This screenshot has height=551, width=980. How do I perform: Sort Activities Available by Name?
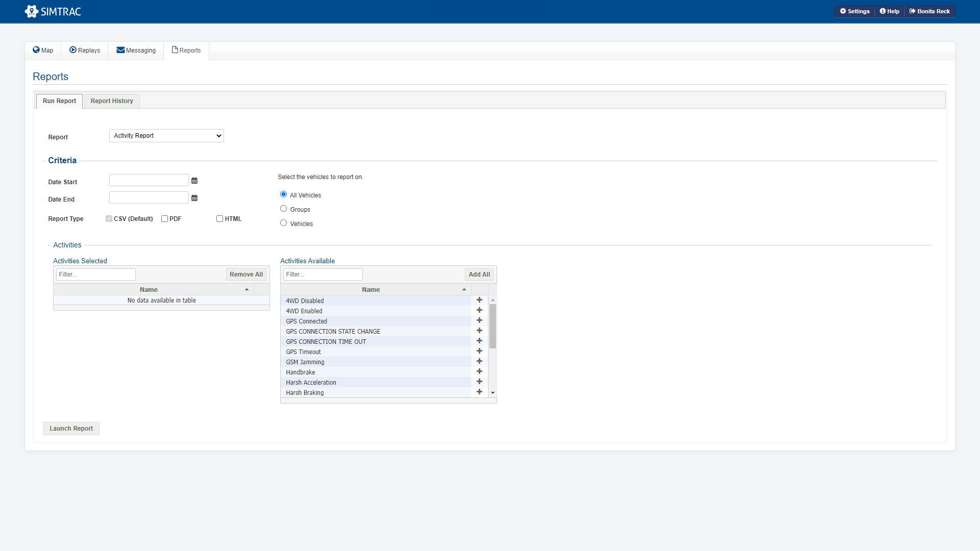click(376, 290)
